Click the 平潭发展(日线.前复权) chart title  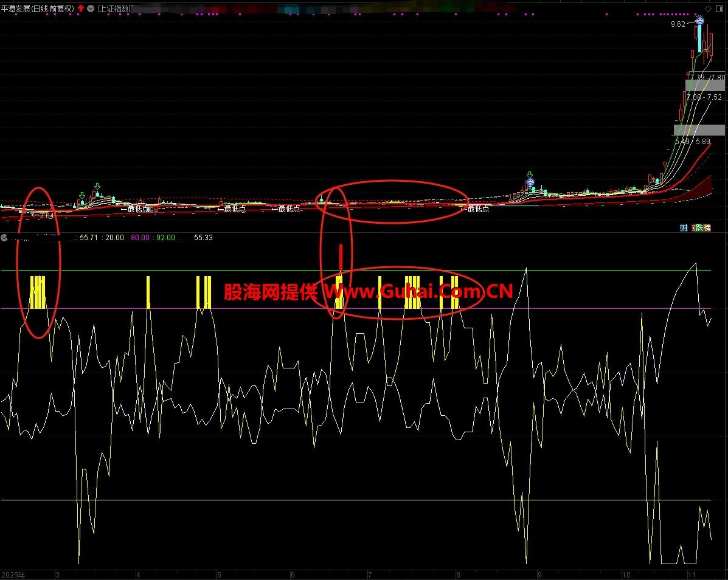38,9
